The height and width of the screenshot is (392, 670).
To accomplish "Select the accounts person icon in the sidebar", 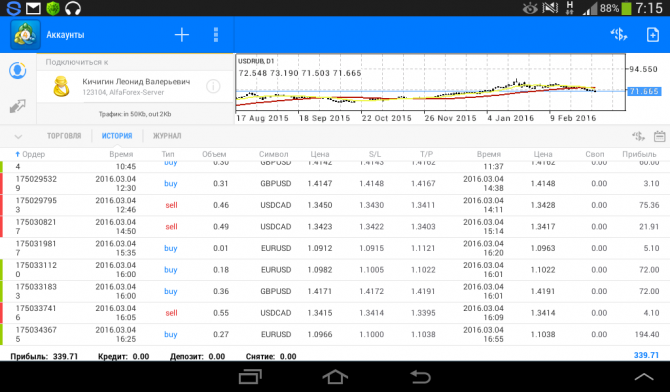I will [x=18, y=71].
